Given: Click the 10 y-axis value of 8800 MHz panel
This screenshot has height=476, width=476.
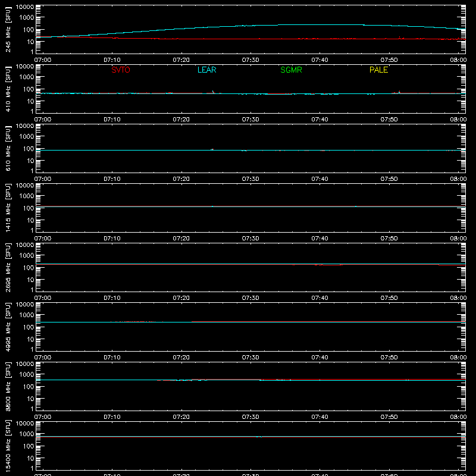Looking at the screenshot, I should [x=30, y=399].
